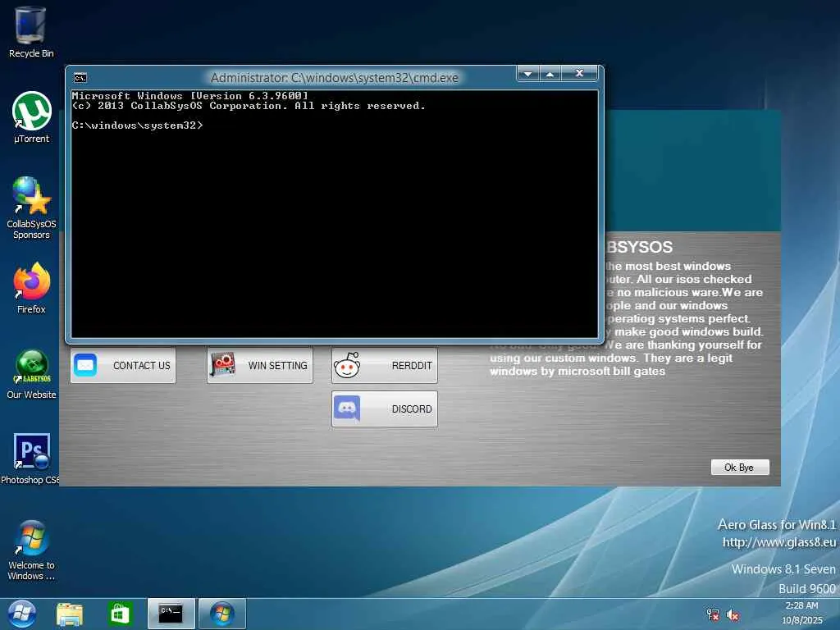Click the RERDDIT button
The height and width of the screenshot is (630, 840).
(385, 365)
